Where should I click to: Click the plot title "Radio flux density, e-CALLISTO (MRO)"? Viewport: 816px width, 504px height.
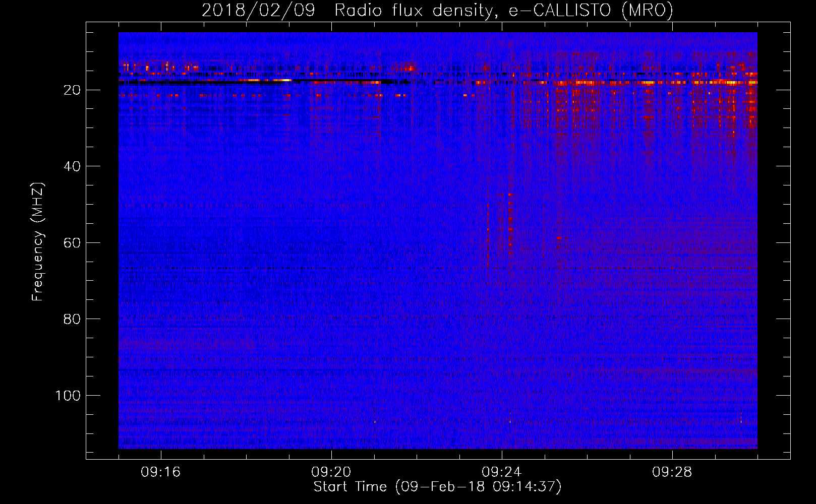click(504, 10)
